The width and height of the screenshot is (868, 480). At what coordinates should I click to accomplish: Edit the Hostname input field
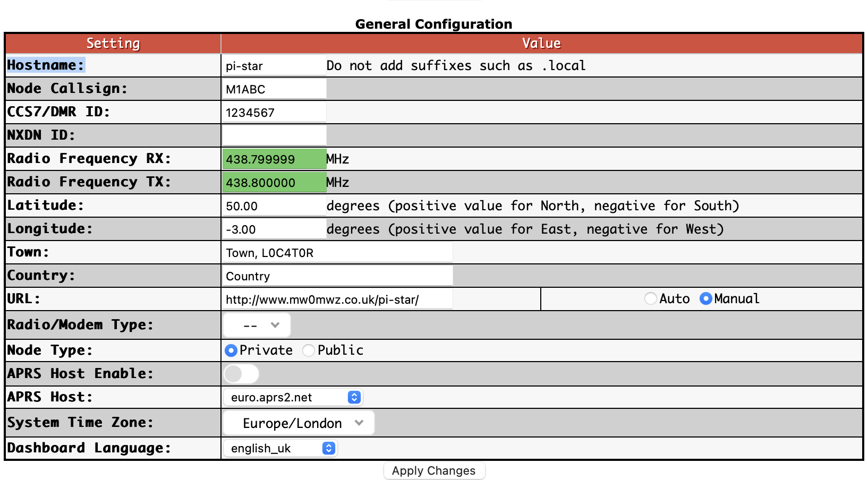tap(274, 65)
